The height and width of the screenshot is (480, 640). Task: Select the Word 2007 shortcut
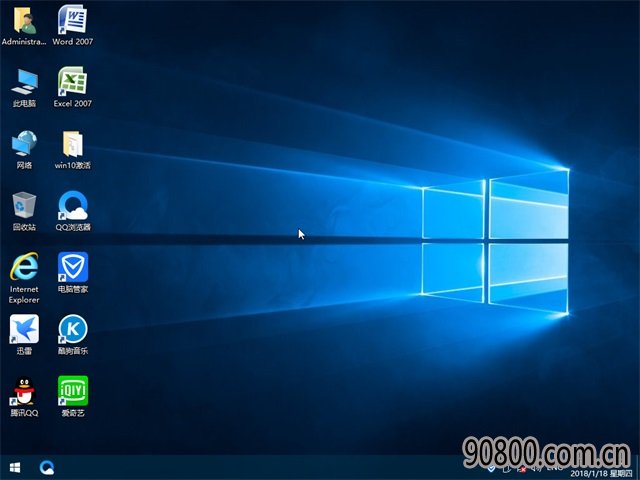coord(73,25)
